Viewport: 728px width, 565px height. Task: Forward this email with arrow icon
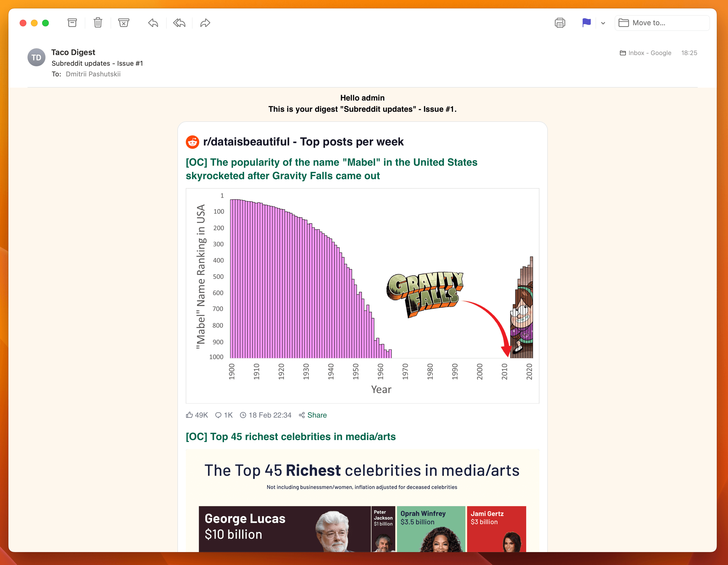[205, 23]
